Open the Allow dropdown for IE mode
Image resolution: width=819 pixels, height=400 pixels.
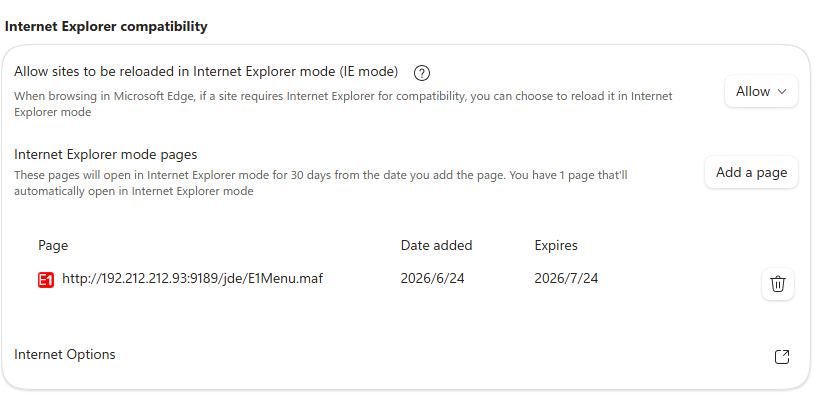[x=761, y=91]
